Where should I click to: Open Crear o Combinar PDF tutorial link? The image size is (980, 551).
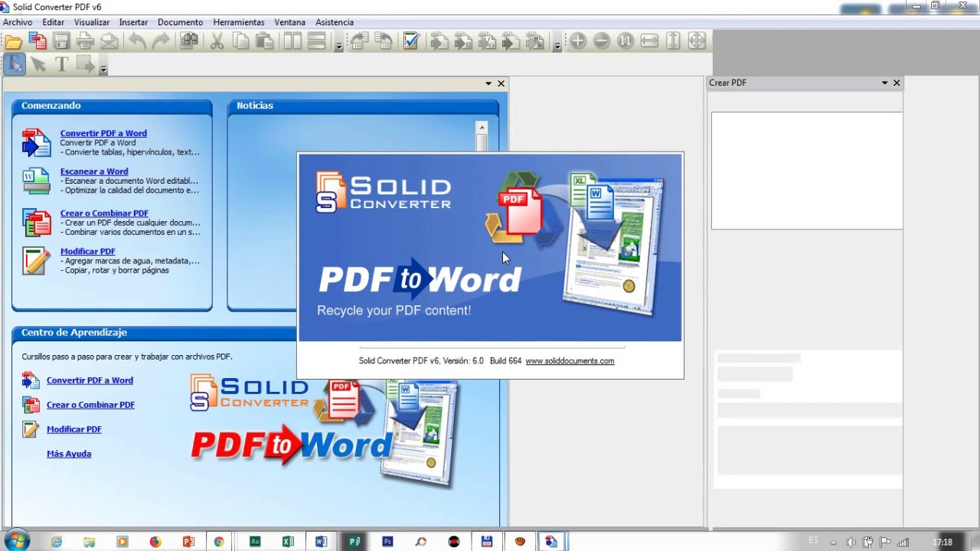coord(90,405)
